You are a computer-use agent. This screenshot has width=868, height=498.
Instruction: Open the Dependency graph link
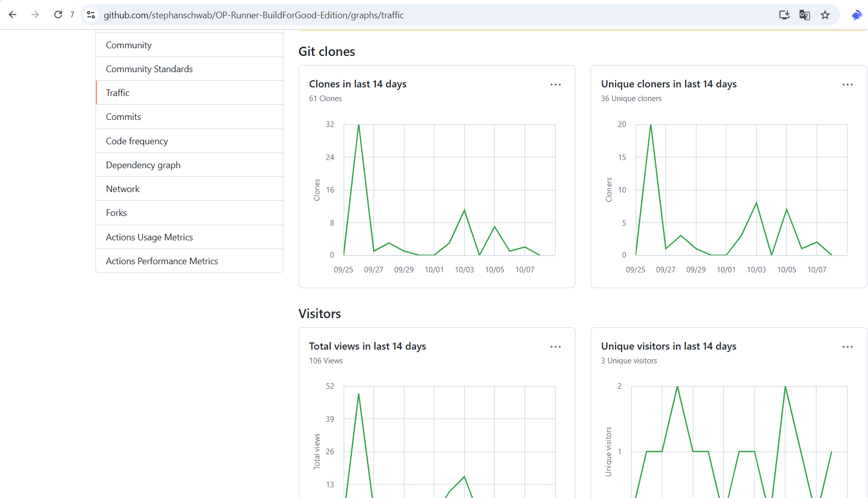coord(143,165)
